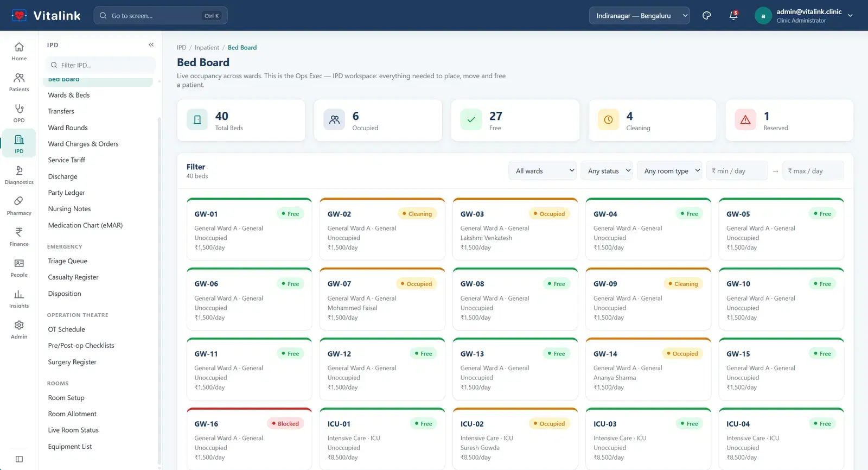868x470 pixels.
Task: Toggle the sidebar panel icon at bottom-left
Action: pyautogui.click(x=19, y=459)
